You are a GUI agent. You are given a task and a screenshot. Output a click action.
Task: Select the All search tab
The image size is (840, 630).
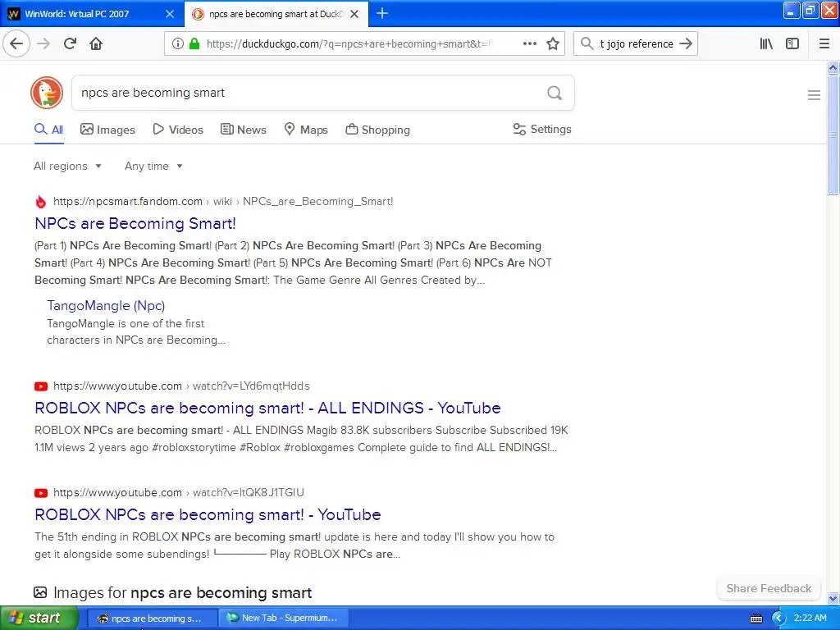point(48,130)
